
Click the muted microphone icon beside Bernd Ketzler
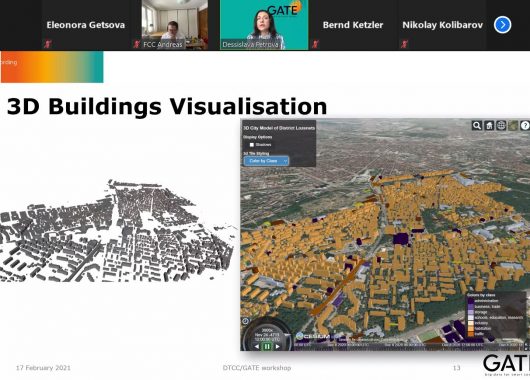(x=316, y=44)
